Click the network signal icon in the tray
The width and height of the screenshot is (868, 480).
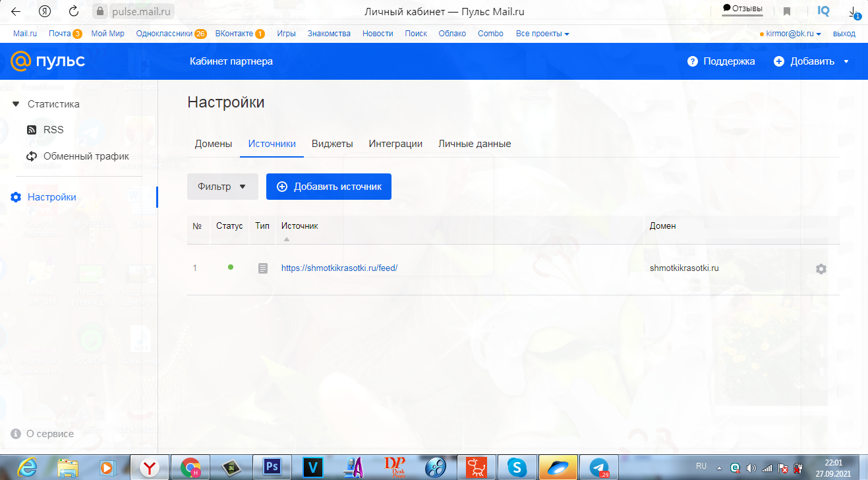pyautogui.click(x=767, y=468)
